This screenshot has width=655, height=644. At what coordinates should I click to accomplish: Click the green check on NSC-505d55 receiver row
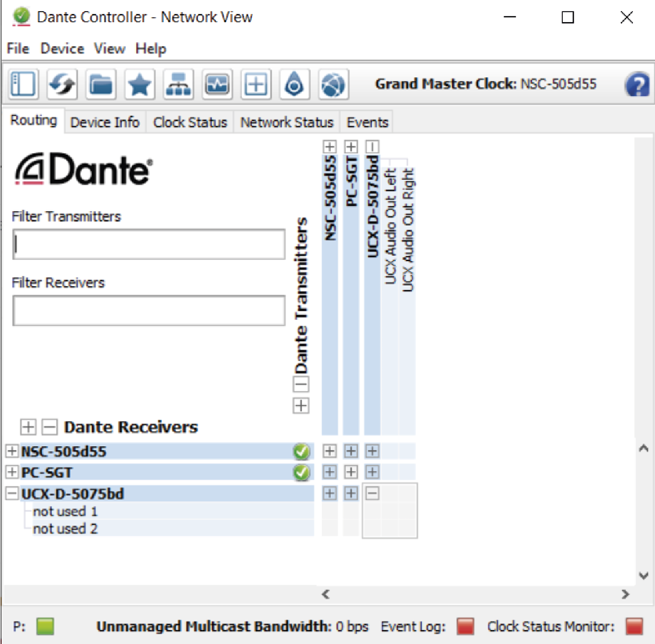click(x=302, y=451)
